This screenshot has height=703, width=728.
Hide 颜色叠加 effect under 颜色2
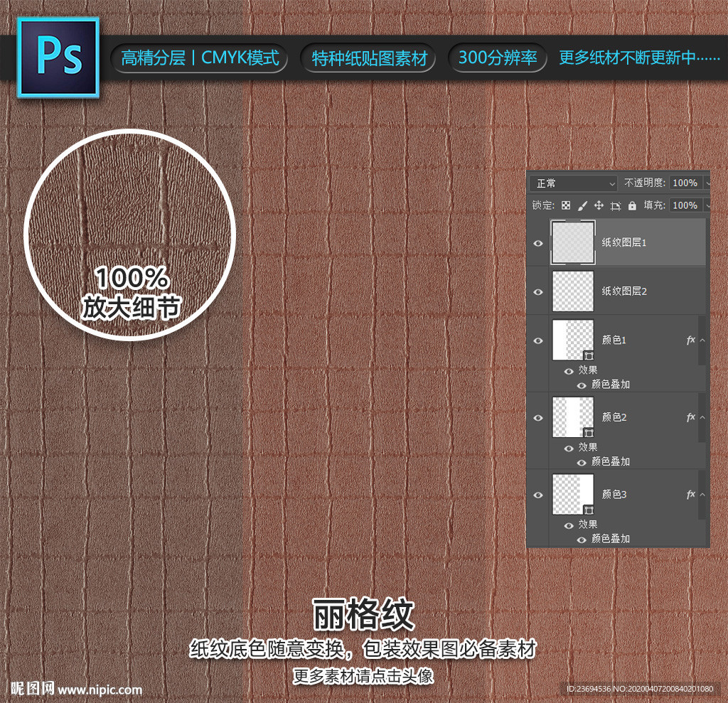coord(582,463)
